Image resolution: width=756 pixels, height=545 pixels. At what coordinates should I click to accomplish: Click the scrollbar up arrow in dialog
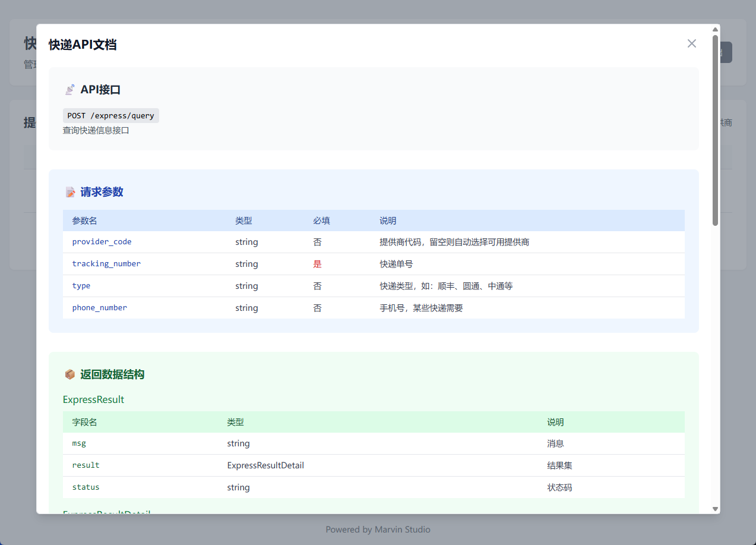coord(715,29)
